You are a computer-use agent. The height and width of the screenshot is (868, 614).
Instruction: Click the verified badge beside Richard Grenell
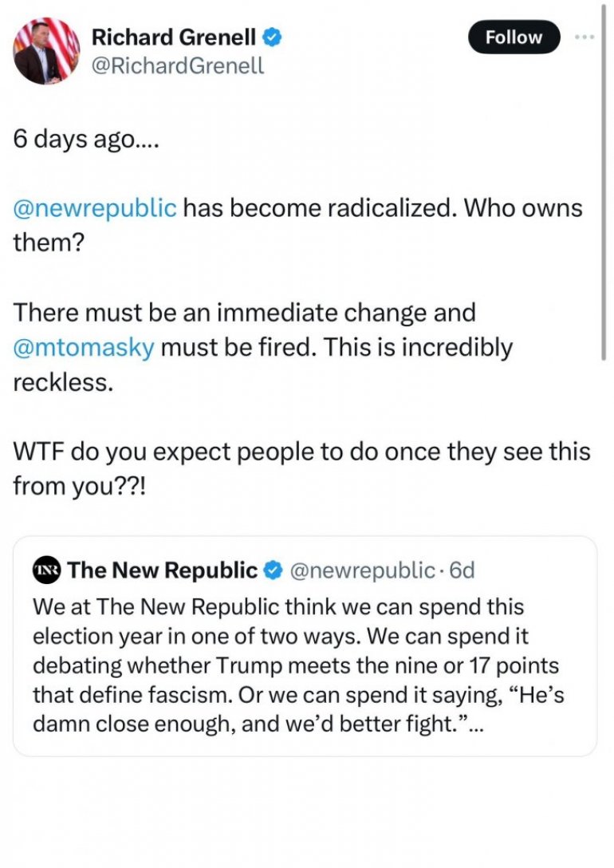click(272, 37)
